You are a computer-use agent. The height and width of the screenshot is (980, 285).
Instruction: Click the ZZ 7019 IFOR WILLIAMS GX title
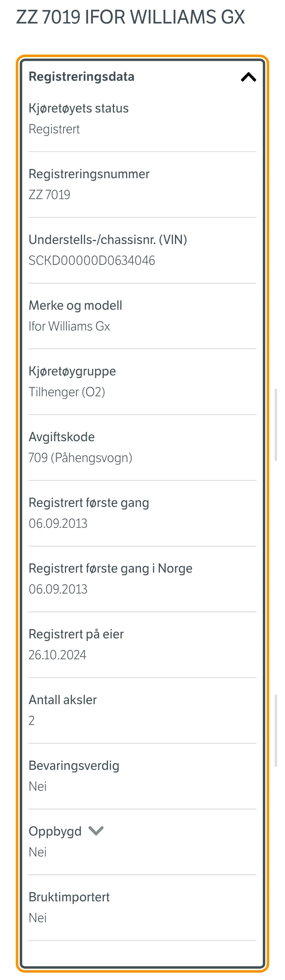coord(130,17)
